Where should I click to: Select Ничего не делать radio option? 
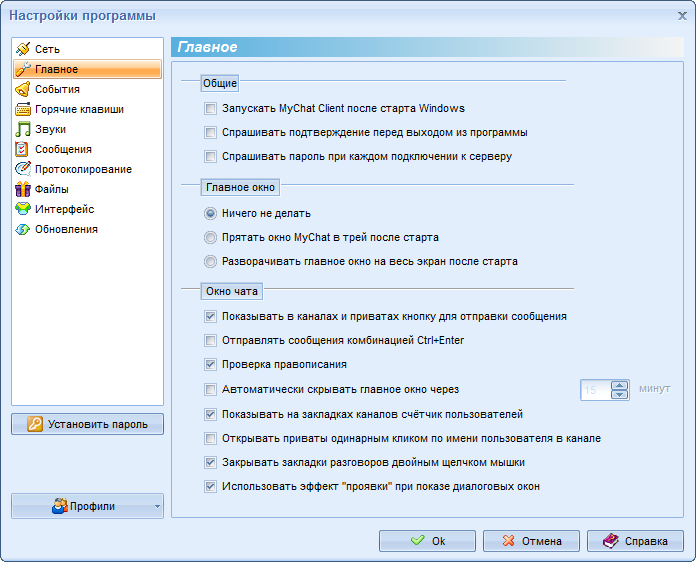pos(210,213)
